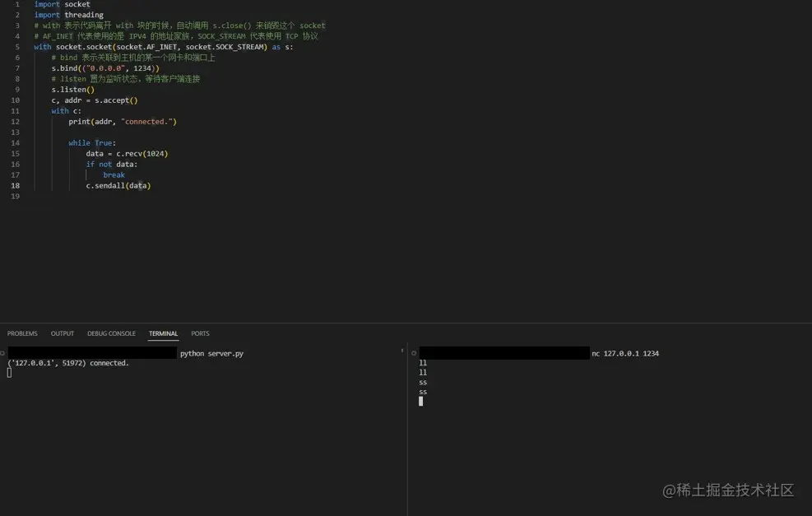Click 's.listen()' on line 9
This screenshot has width=812, height=516.
tap(73, 89)
